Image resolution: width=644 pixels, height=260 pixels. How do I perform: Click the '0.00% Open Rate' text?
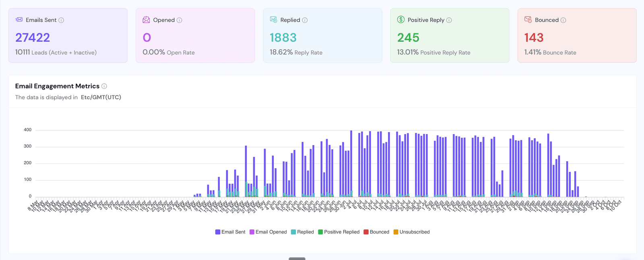pyautogui.click(x=169, y=52)
